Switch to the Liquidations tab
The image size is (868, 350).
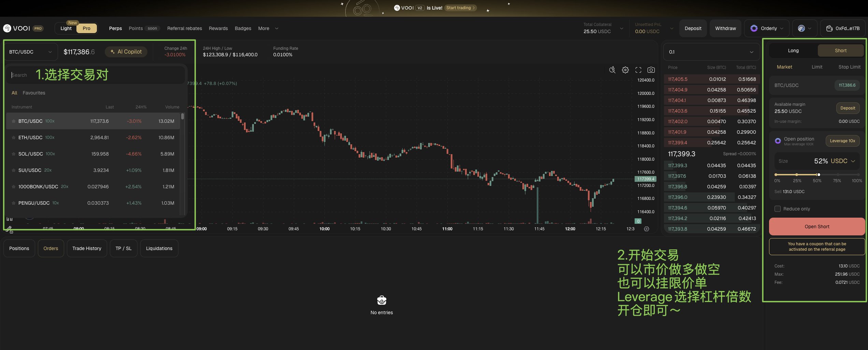(159, 248)
